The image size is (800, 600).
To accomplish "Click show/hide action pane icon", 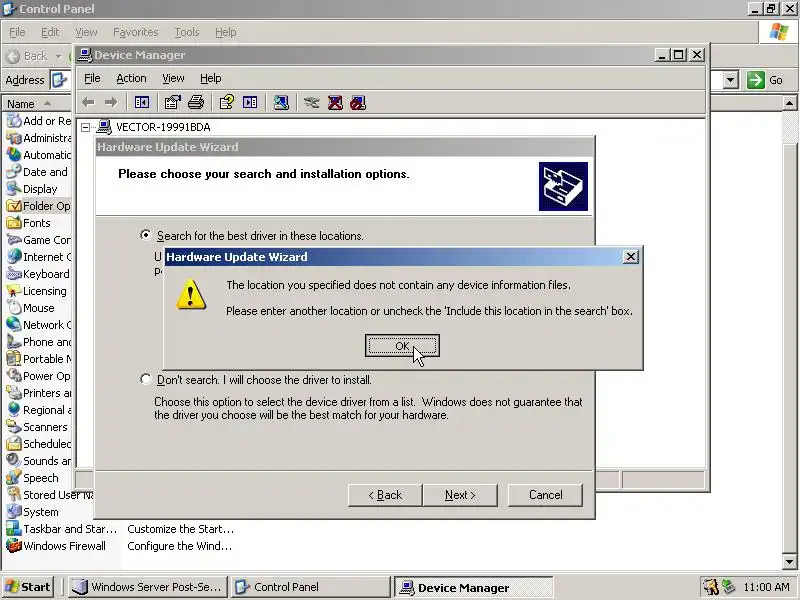I will pos(250,103).
